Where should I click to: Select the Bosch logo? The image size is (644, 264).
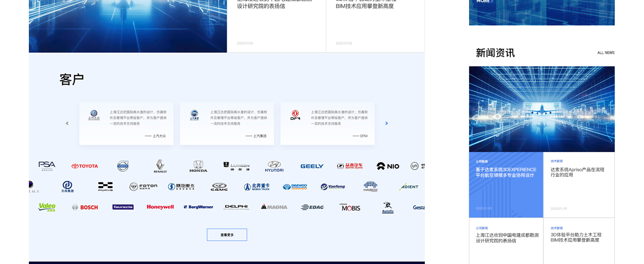tap(85, 207)
